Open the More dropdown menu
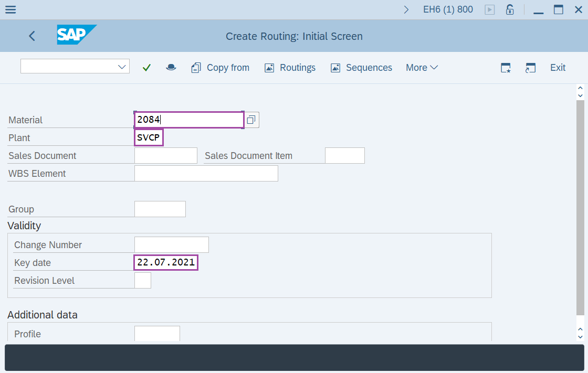 [x=421, y=67]
